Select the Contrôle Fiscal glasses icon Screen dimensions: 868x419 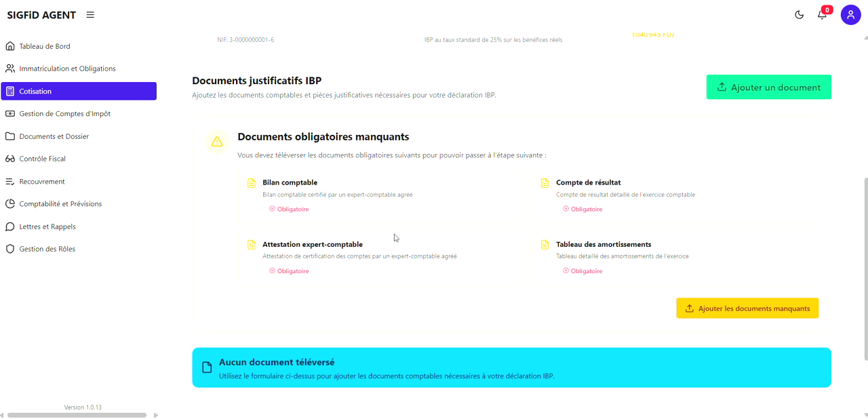(x=9, y=158)
